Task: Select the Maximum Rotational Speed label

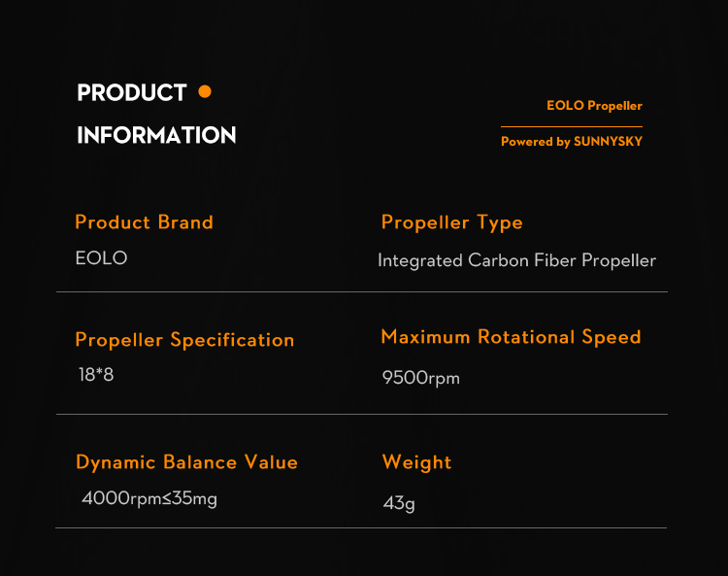Action: coord(511,337)
